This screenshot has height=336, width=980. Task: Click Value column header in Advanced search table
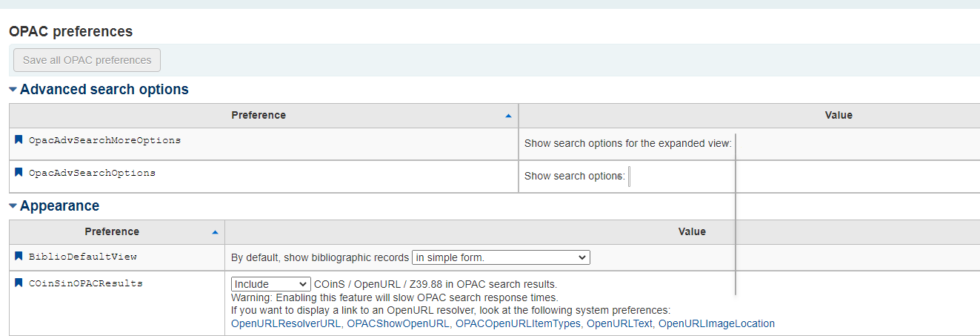click(x=839, y=116)
